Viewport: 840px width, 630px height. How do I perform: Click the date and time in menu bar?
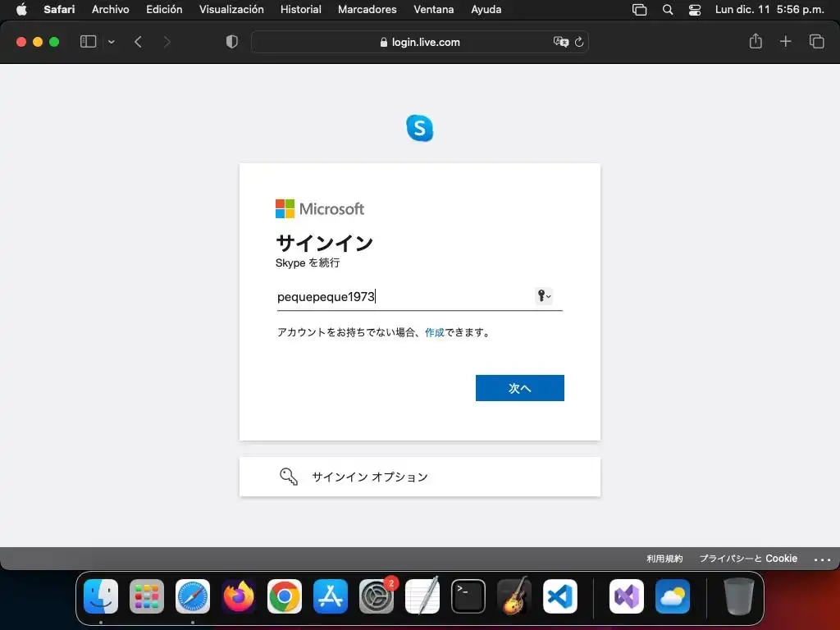pyautogui.click(x=769, y=9)
